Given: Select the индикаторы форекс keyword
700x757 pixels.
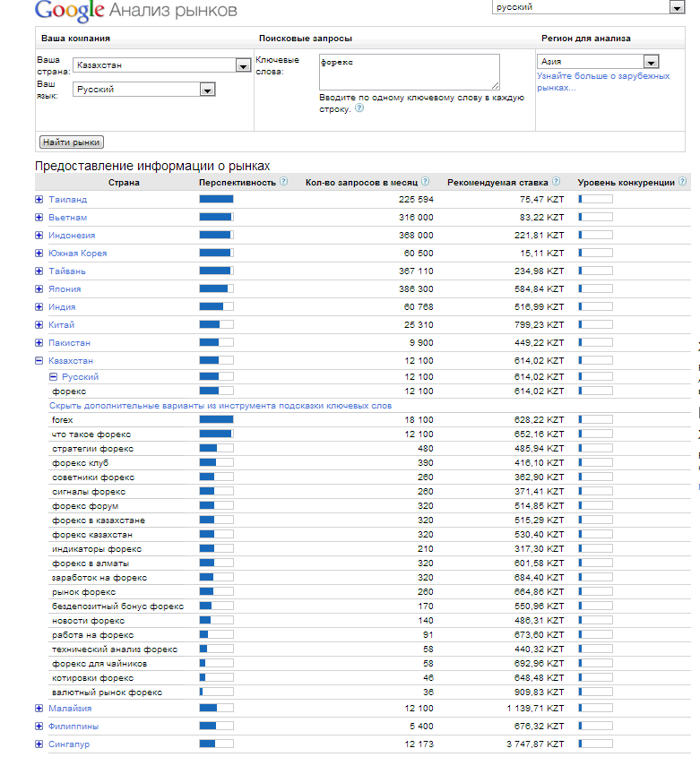Looking at the screenshot, I should [x=97, y=549].
